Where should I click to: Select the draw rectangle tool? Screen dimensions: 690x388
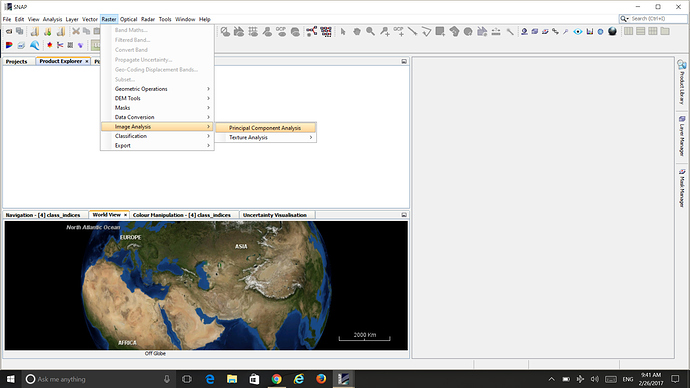440,32
